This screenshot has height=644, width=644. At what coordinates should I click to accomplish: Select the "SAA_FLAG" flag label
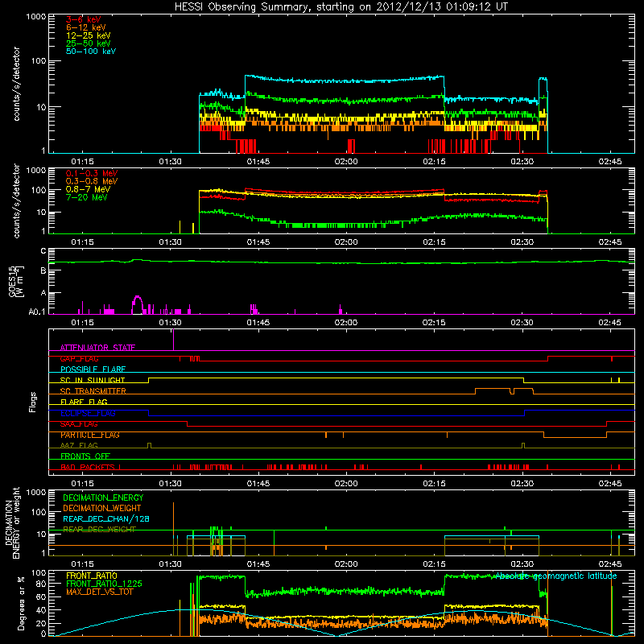[79, 424]
